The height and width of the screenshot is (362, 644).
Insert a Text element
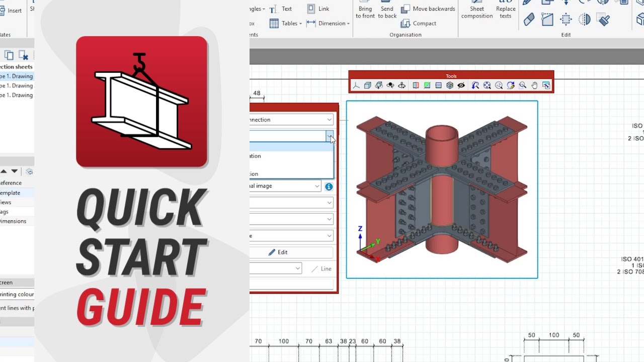pyautogui.click(x=281, y=9)
